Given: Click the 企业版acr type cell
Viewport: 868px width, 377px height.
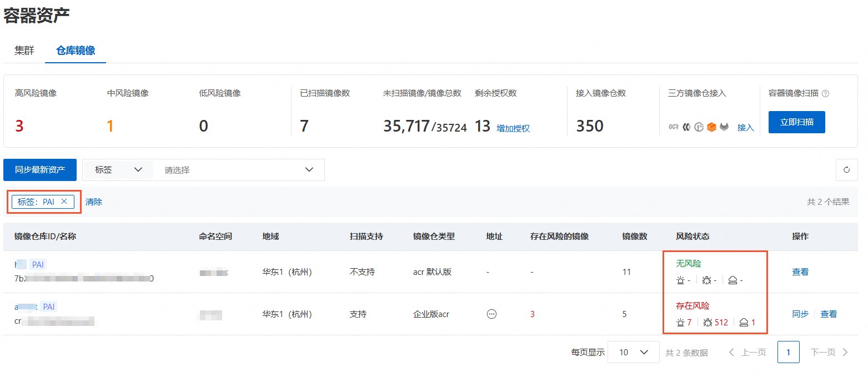Looking at the screenshot, I should click(x=431, y=314).
